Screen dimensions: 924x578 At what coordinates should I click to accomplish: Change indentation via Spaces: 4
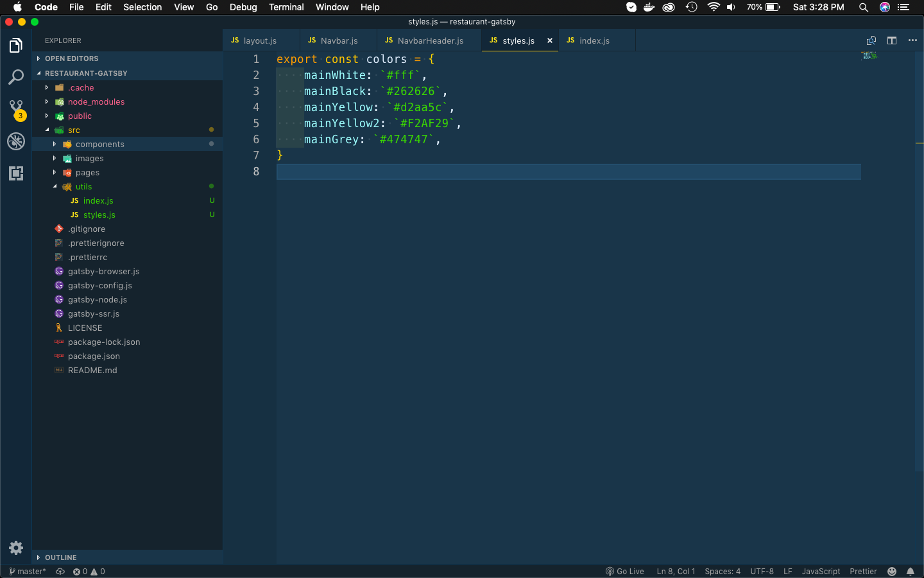click(723, 572)
